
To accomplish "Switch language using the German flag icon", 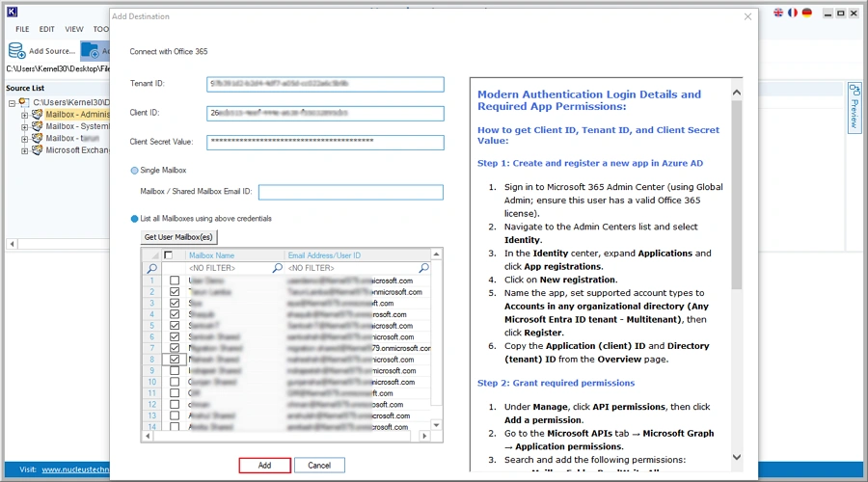I will (807, 13).
